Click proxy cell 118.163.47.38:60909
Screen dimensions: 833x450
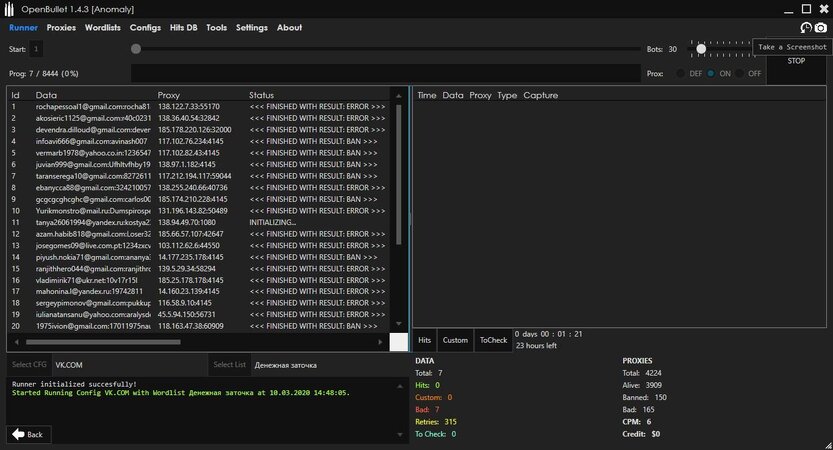click(191, 326)
